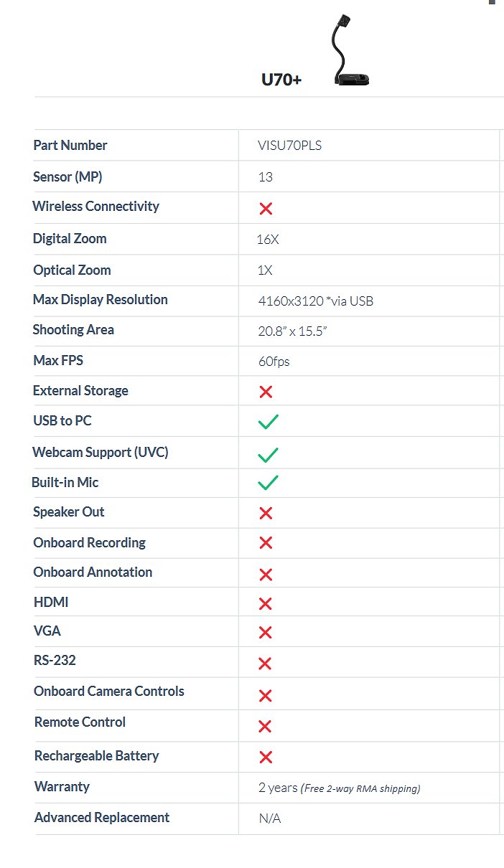Click the red X for Wireless Connectivity
The image size is (504, 868).
pos(266,209)
